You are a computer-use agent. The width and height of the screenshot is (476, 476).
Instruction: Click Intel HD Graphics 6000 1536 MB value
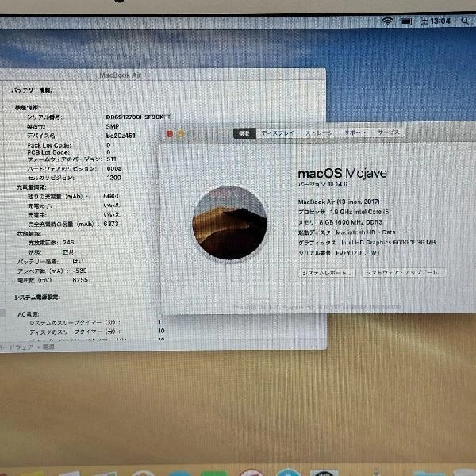tap(389, 242)
